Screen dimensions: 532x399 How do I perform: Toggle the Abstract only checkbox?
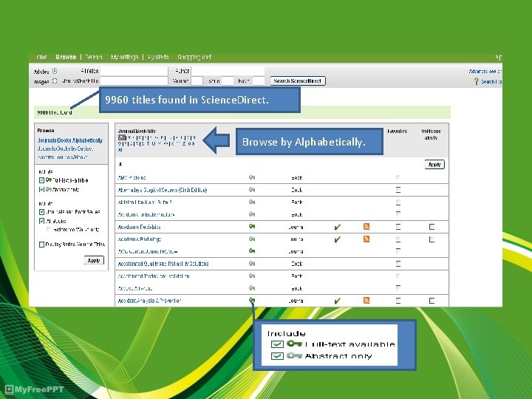tap(41, 189)
